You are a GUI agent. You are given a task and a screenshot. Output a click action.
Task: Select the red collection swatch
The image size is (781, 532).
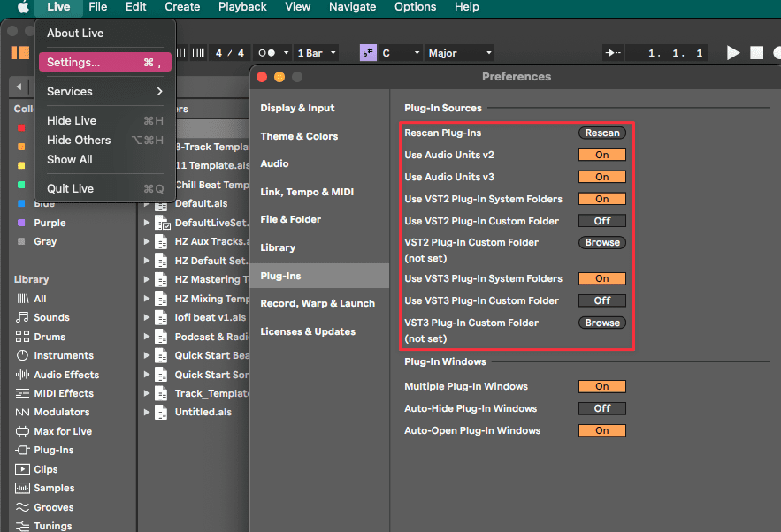point(21,128)
